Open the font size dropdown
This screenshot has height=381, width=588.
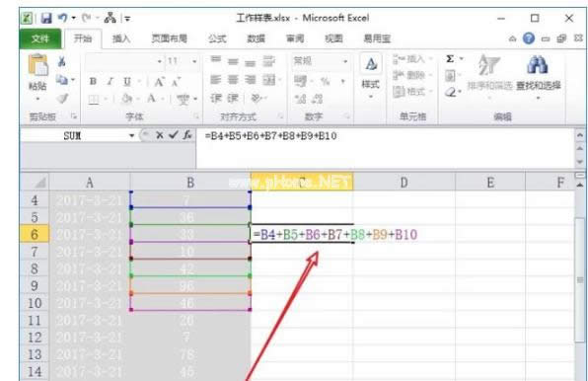tap(194, 61)
